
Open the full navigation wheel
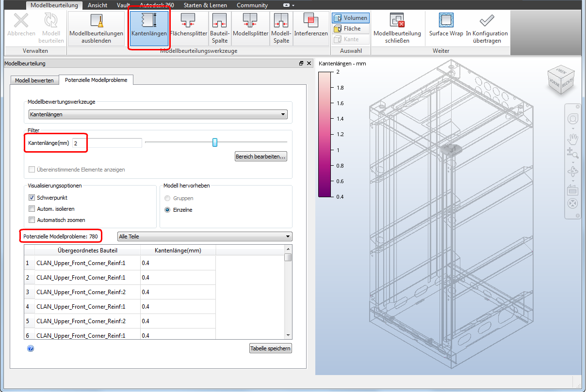[573, 119]
